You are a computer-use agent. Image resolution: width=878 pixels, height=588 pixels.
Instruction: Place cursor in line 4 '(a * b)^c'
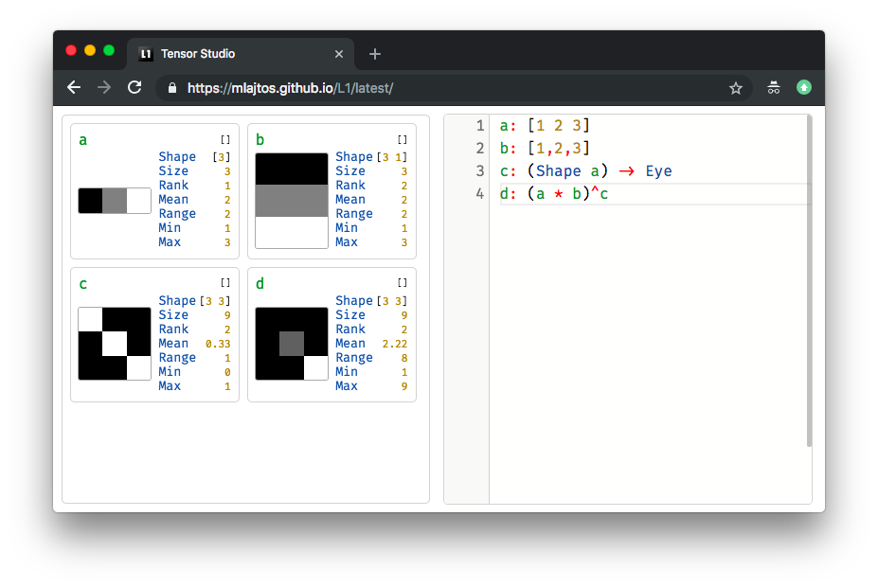(567, 194)
